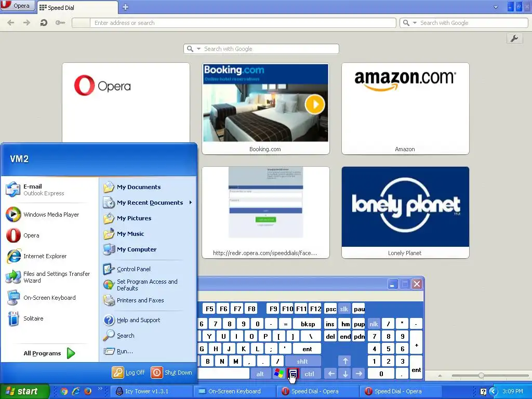Toggle the nlk key on keyboard

point(374,324)
